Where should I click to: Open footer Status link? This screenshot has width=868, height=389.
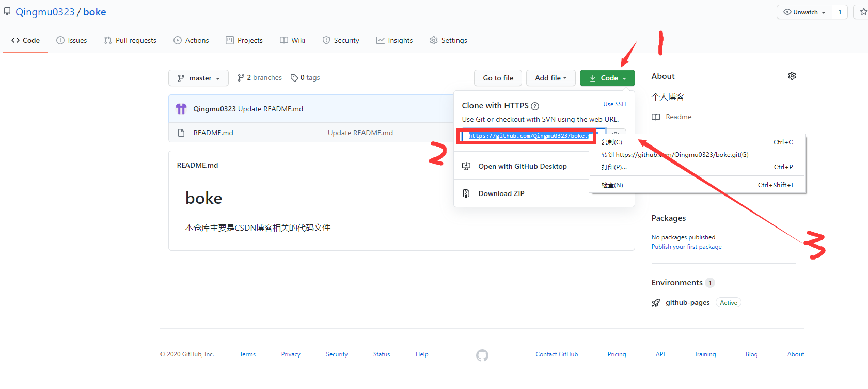382,354
